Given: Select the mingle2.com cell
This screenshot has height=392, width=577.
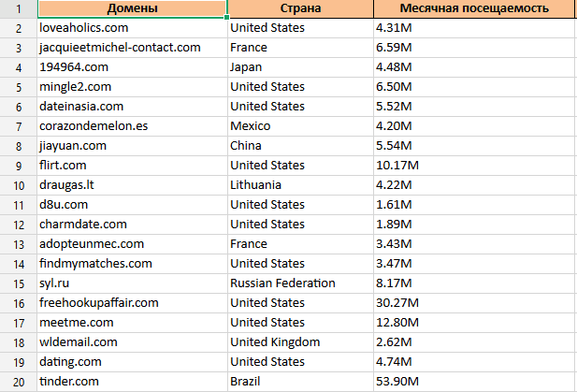Looking at the screenshot, I should [x=132, y=87].
